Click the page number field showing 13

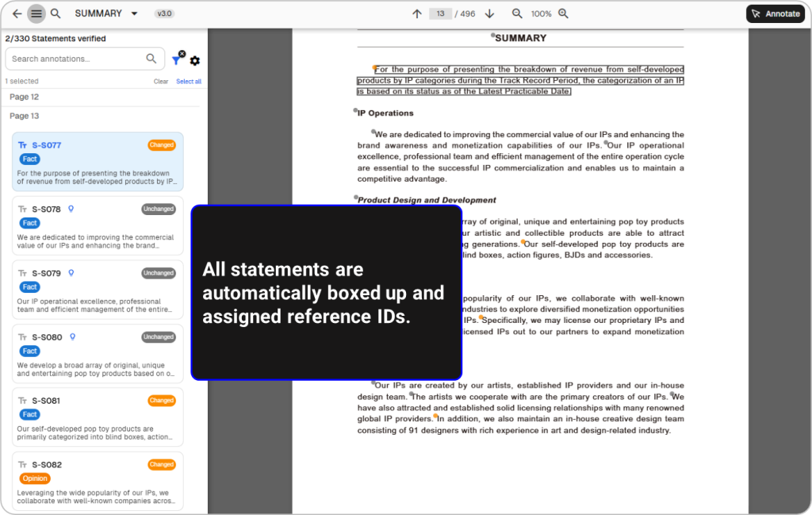pos(440,13)
